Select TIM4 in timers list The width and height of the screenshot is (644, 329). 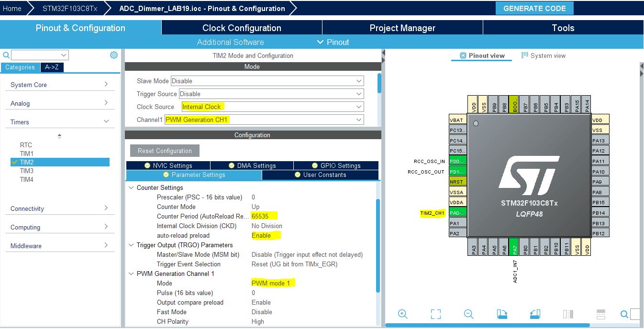click(x=26, y=179)
